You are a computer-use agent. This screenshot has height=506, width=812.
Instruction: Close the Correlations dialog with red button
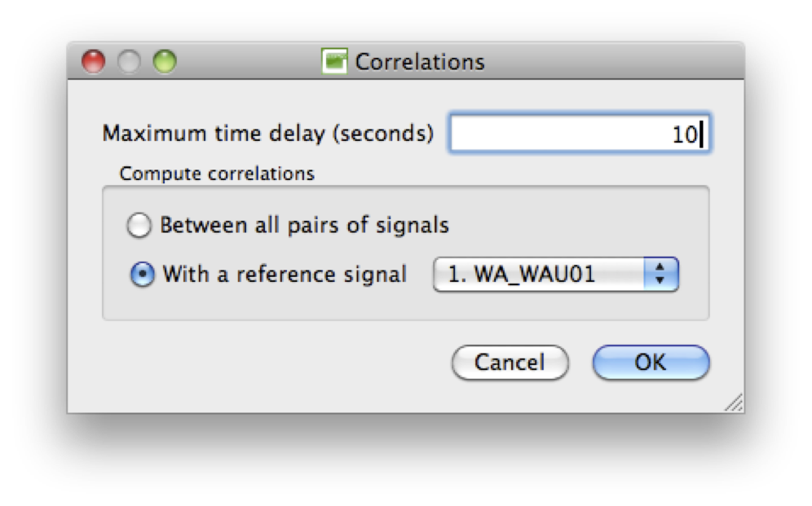click(x=95, y=62)
